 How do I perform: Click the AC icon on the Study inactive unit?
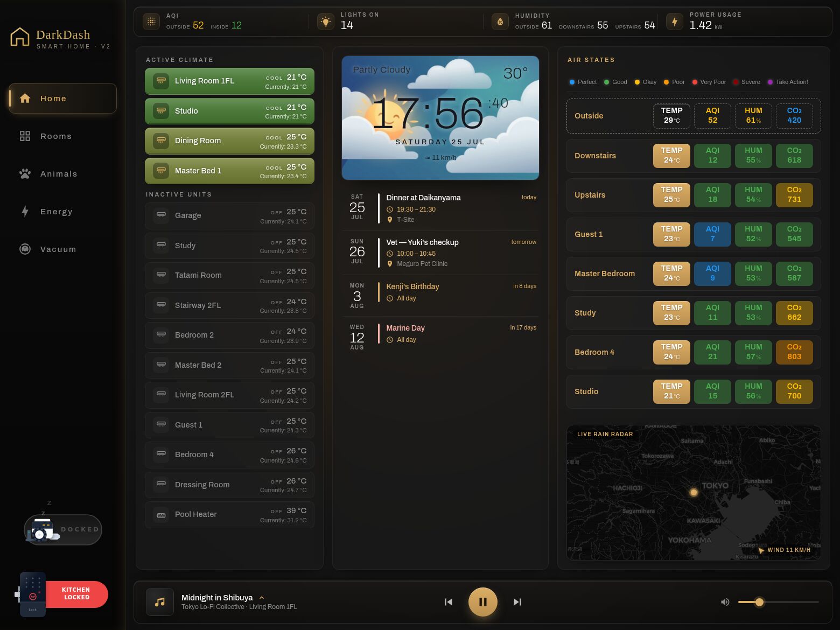[161, 245]
